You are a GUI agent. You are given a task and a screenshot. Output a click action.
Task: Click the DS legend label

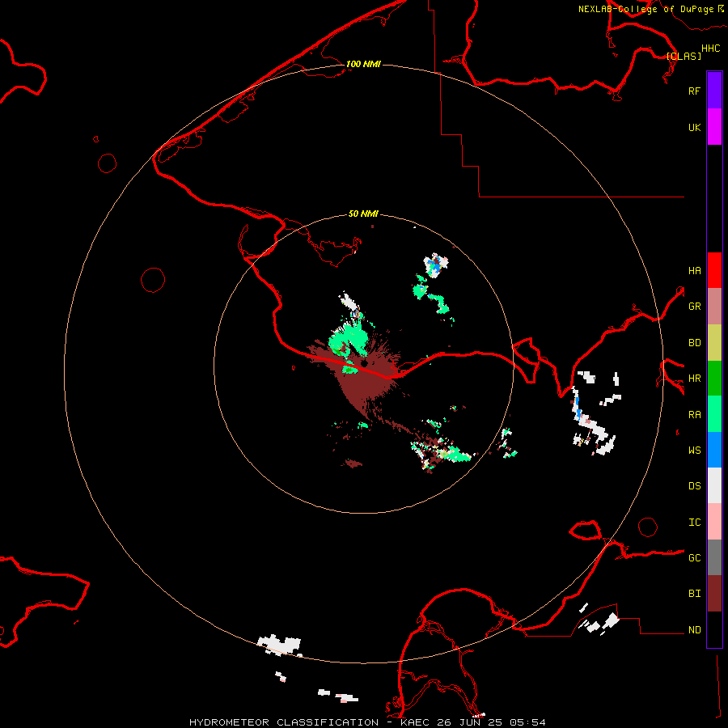694,486
